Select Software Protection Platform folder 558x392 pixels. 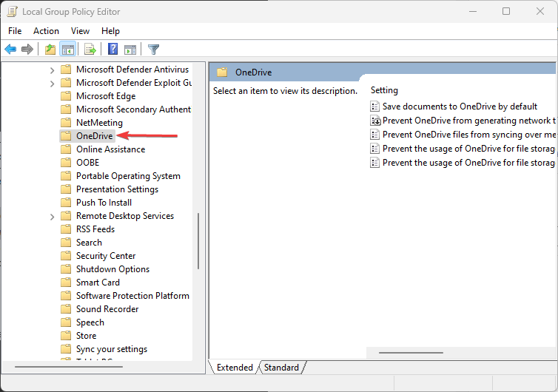pyautogui.click(x=132, y=296)
